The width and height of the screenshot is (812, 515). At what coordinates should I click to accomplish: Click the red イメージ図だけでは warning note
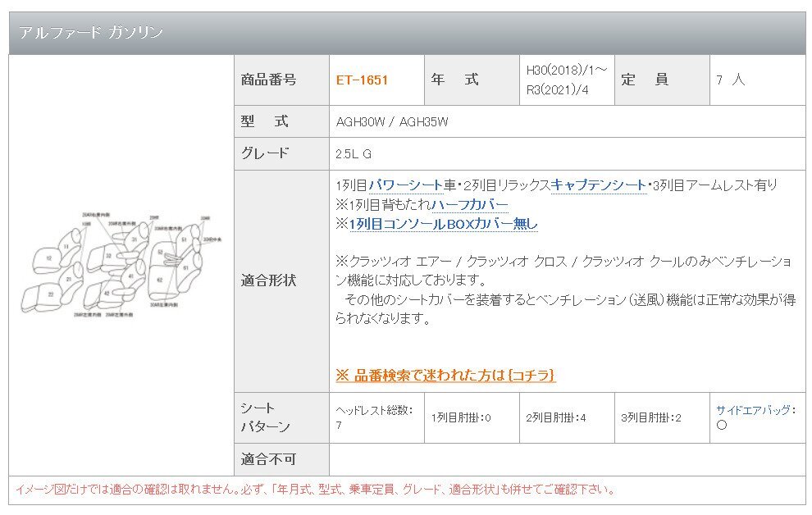pyautogui.click(x=315, y=490)
